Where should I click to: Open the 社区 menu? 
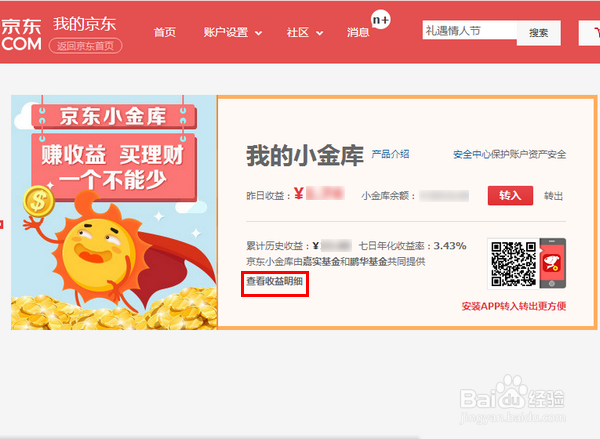tap(298, 33)
